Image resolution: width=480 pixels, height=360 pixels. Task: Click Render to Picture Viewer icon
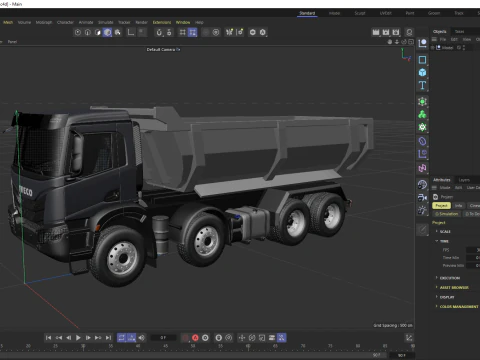pos(386,32)
